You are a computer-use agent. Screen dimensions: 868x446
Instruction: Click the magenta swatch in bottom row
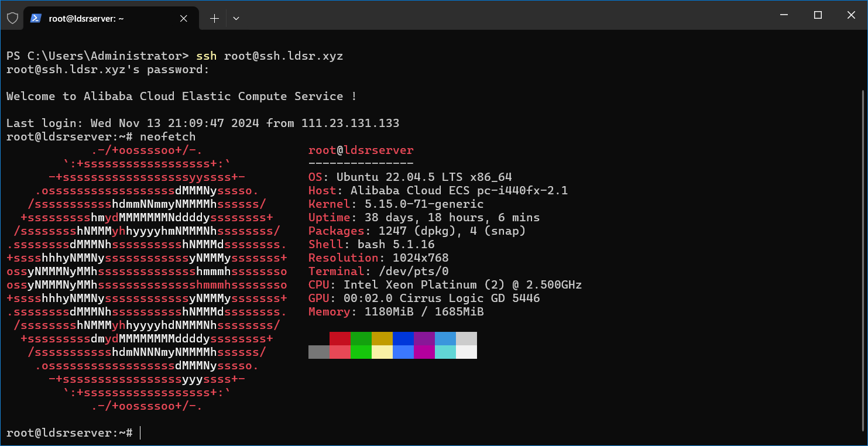(x=424, y=352)
